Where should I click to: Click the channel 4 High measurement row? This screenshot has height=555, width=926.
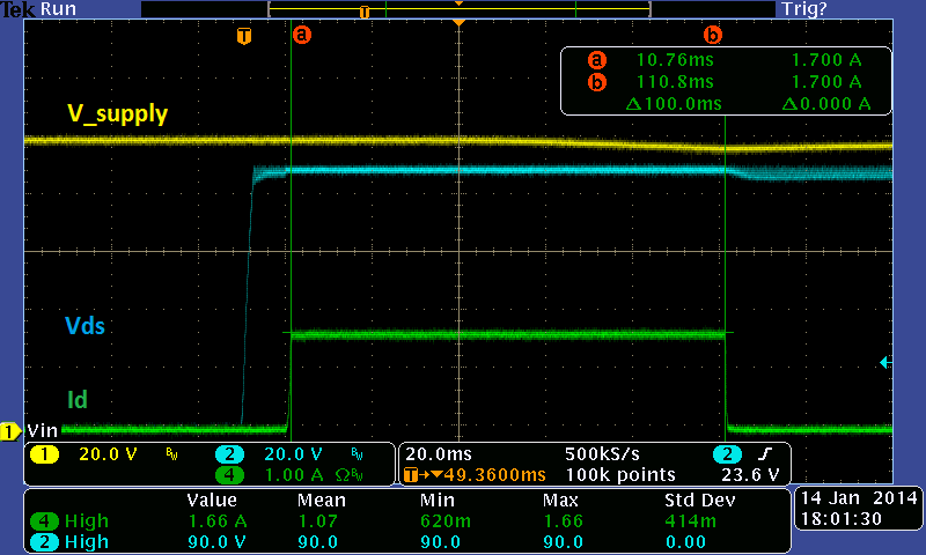point(86,521)
